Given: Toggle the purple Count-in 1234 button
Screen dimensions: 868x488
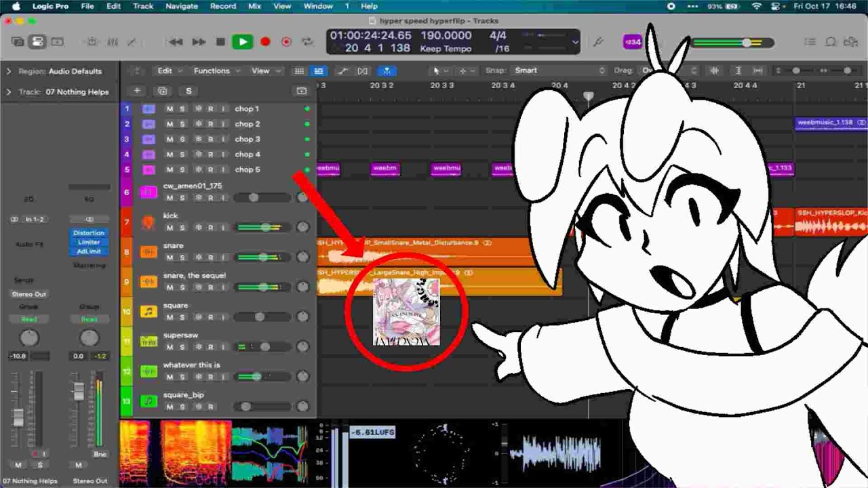Looking at the screenshot, I should click(633, 42).
